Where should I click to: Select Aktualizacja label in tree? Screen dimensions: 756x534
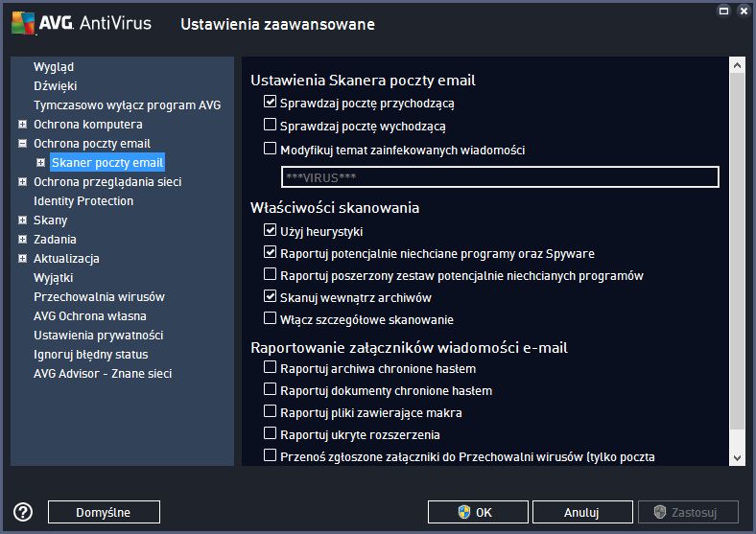pyautogui.click(x=66, y=259)
